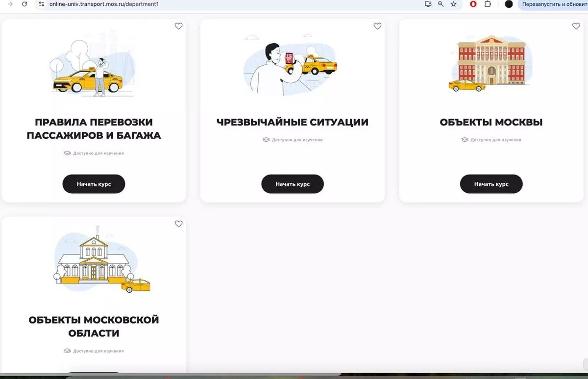
Task: Open the zoom magnifier icon in address bar
Action: pyautogui.click(x=441, y=4)
